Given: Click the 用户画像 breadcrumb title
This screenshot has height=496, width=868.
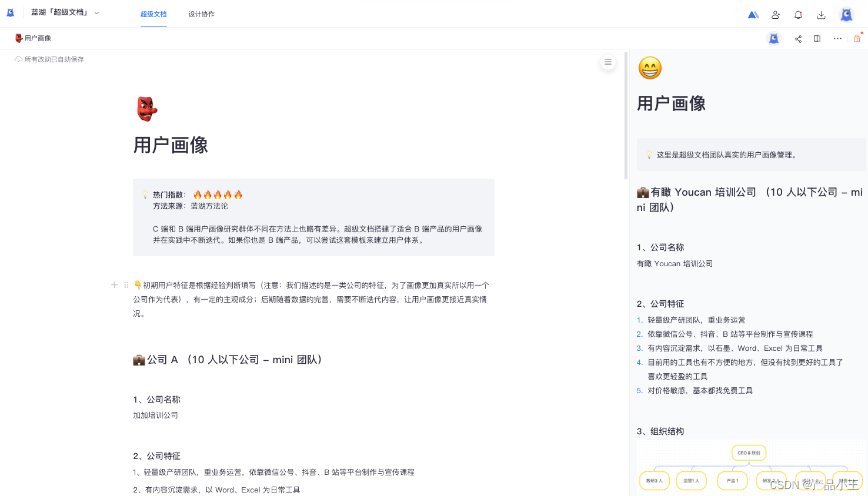Looking at the screenshot, I should pos(33,38).
